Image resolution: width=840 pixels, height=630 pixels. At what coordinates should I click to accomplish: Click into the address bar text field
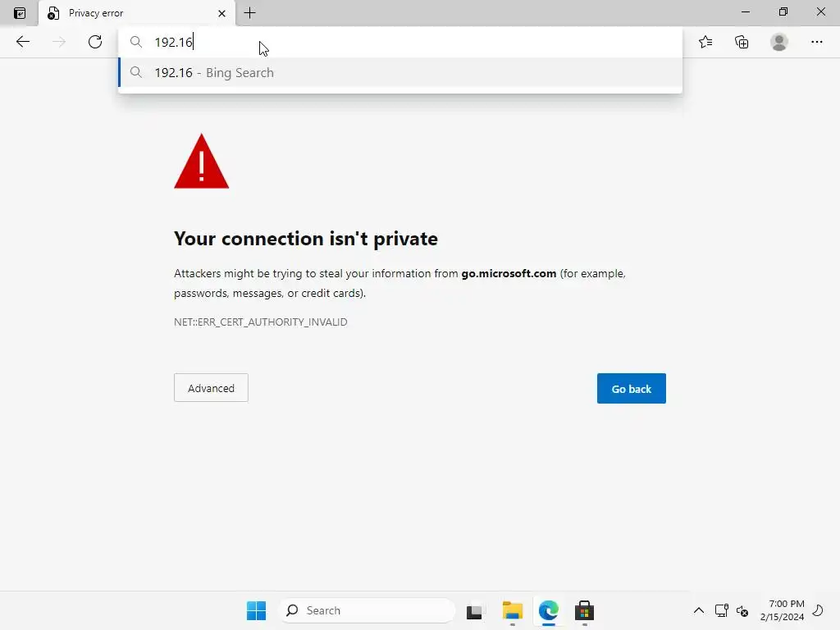tap(410, 42)
